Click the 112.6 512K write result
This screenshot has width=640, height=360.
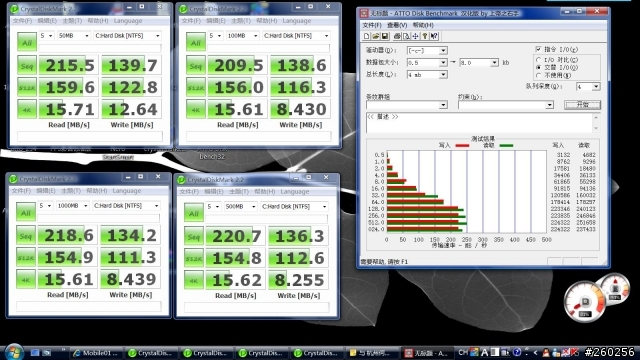pyautogui.click(x=298, y=258)
